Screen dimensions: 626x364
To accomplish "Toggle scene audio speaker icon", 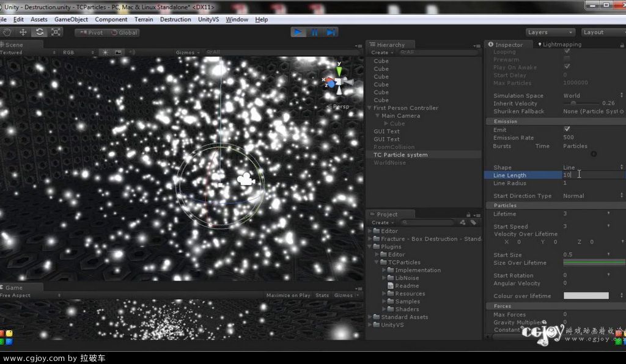I will click(x=132, y=53).
